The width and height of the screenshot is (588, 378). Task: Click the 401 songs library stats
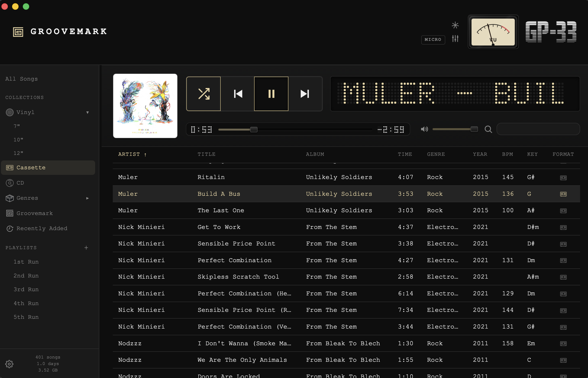(x=48, y=357)
